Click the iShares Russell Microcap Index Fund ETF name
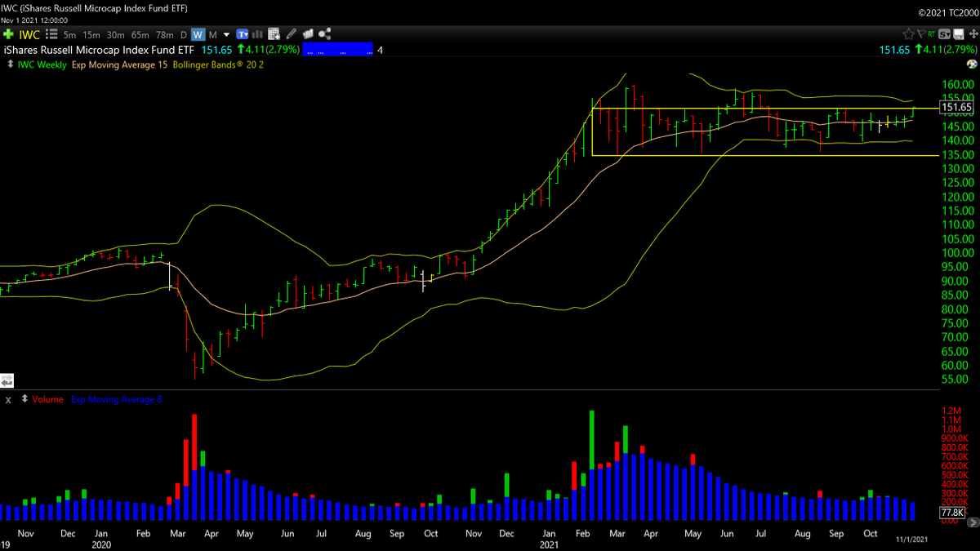Viewport: 980px width, 551px height. (x=99, y=50)
